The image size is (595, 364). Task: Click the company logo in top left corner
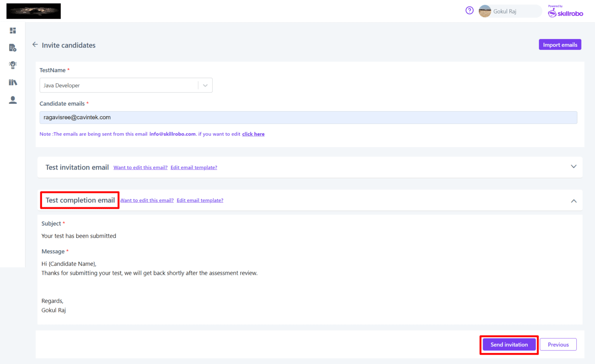tap(33, 11)
